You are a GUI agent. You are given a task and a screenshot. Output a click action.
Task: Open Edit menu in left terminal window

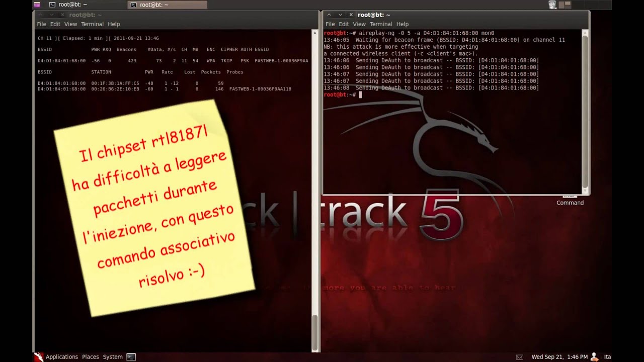pos(55,24)
